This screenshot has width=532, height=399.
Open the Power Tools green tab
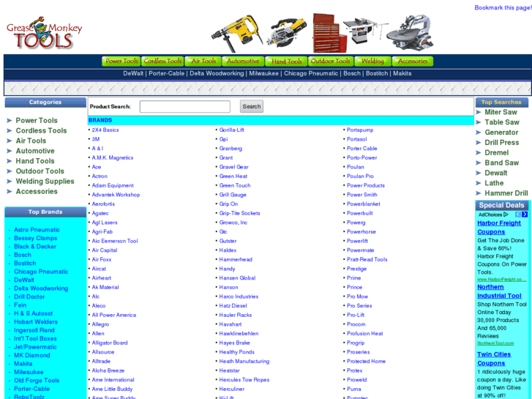(121, 61)
